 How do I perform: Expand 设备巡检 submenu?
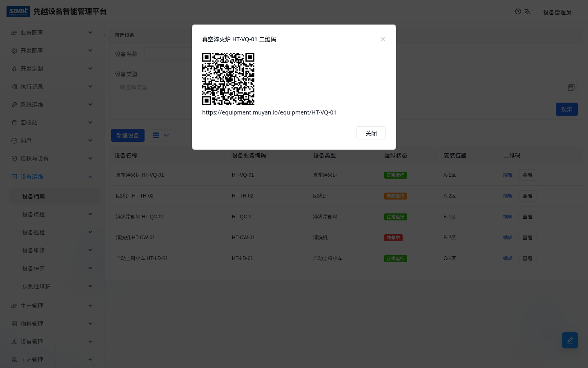tap(54, 232)
